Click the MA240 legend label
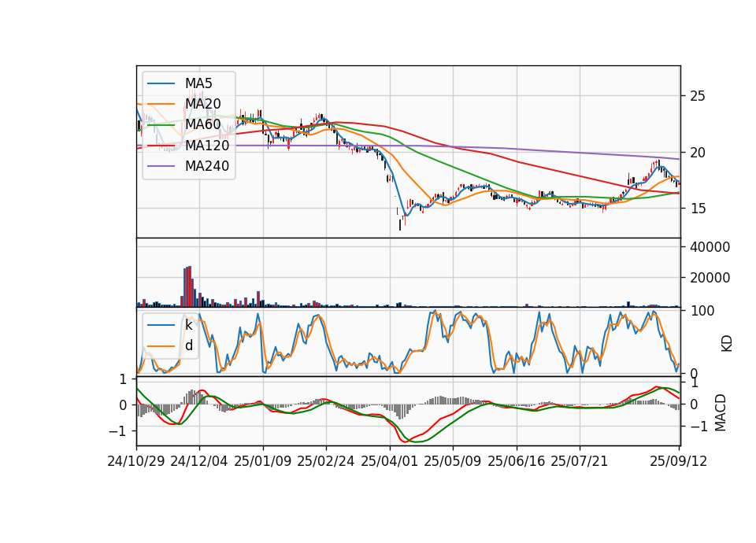Viewport: 756px width, 543px height. (x=207, y=166)
